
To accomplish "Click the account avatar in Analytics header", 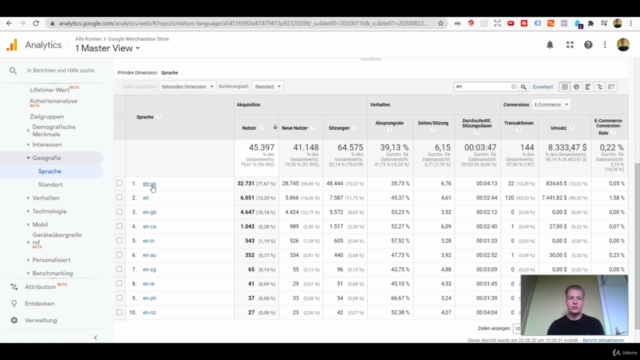I will (623, 45).
